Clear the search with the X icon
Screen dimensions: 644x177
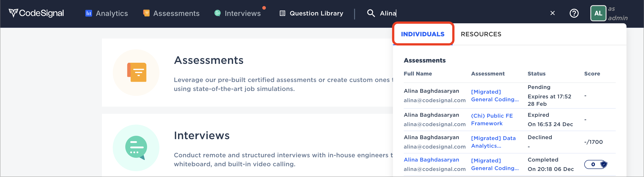coord(553,13)
